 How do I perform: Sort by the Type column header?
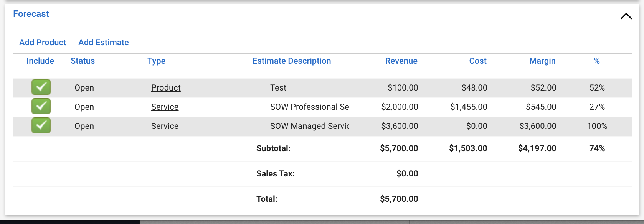(157, 61)
